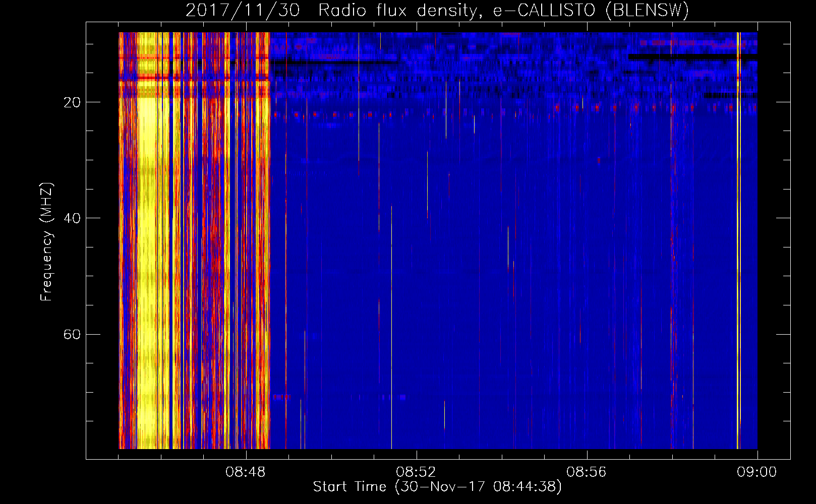This screenshot has width=816, height=504.
Task: Click the y-axis label "Frequency (MHZ)"
Action: click(46, 242)
